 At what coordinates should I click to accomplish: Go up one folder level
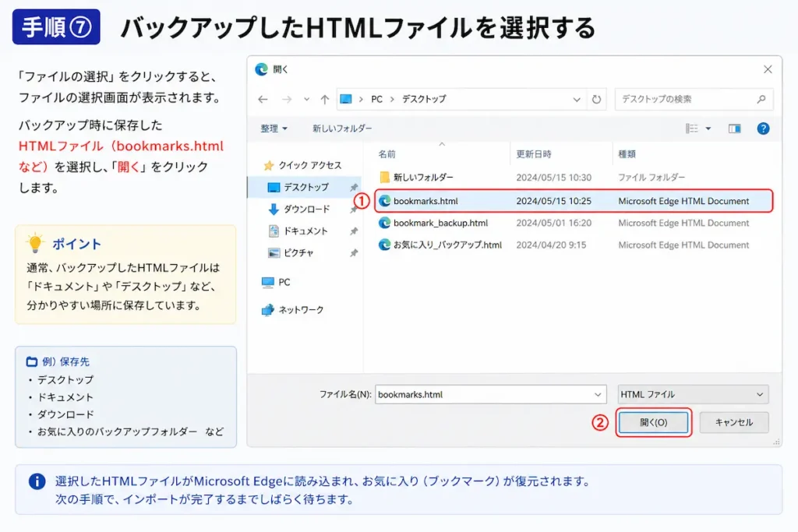tap(325, 99)
